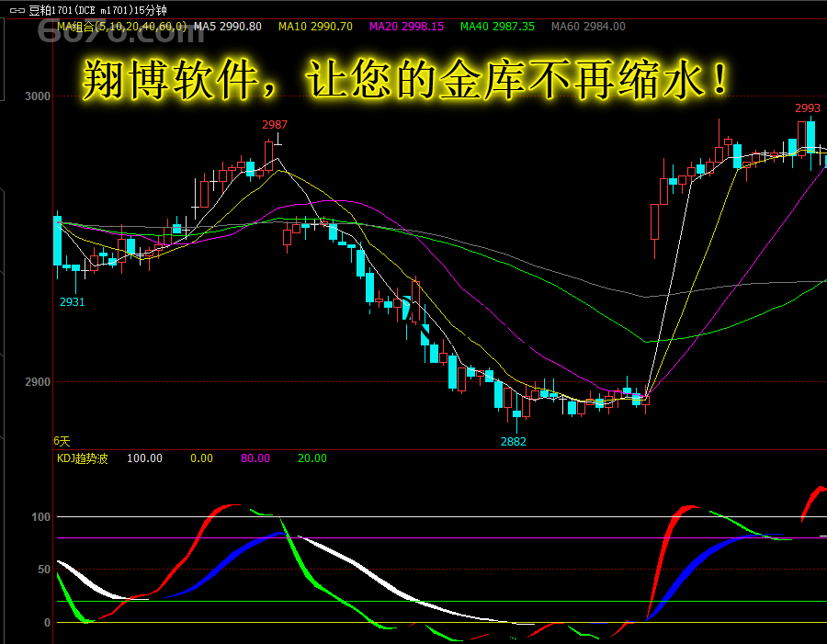Click the 豆粕1701(DCE m1701)15分钟 chart title

click(97, 10)
